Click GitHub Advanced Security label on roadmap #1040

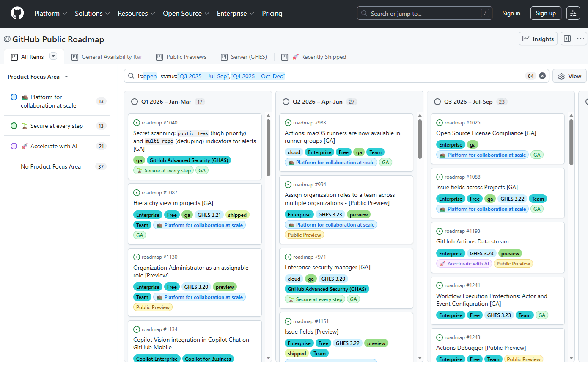(189, 160)
